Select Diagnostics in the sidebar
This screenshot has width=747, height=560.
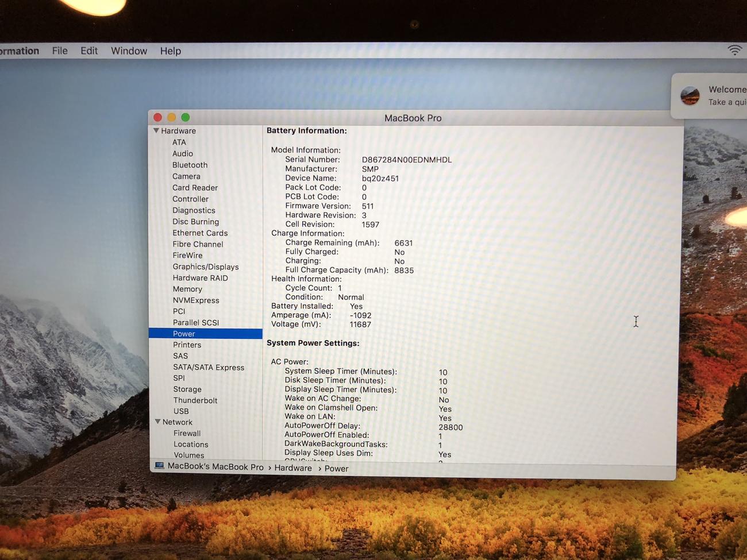click(194, 210)
